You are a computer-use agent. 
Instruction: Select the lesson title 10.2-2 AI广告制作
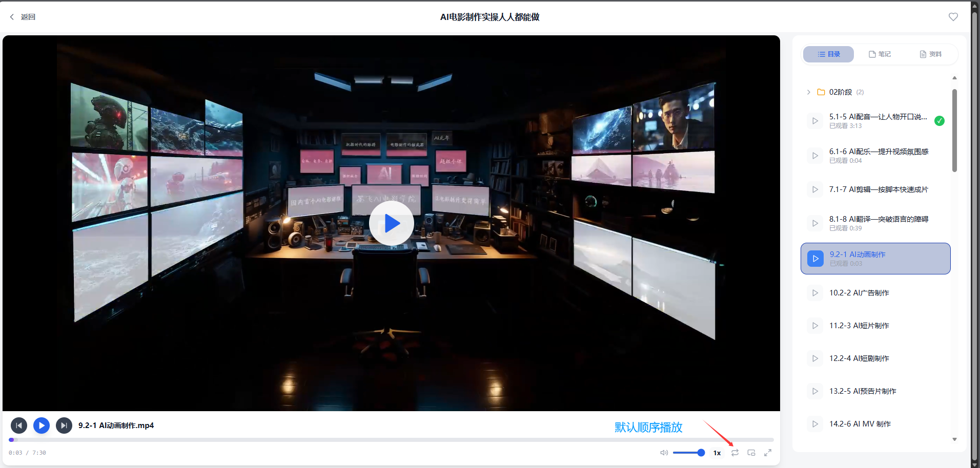859,293
